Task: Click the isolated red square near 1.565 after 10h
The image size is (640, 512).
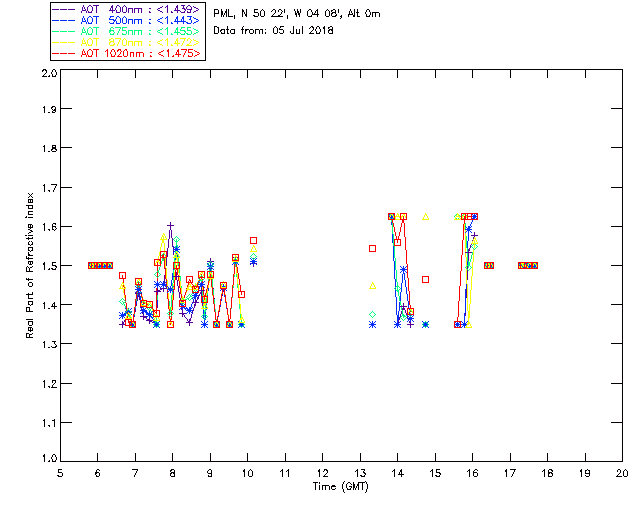Action: click(253, 240)
